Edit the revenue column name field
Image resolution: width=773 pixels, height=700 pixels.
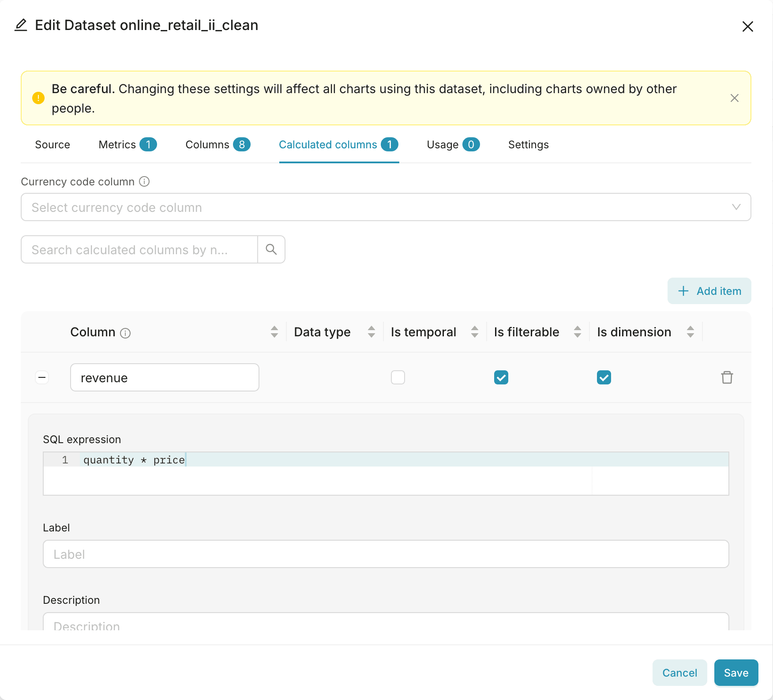(x=165, y=377)
